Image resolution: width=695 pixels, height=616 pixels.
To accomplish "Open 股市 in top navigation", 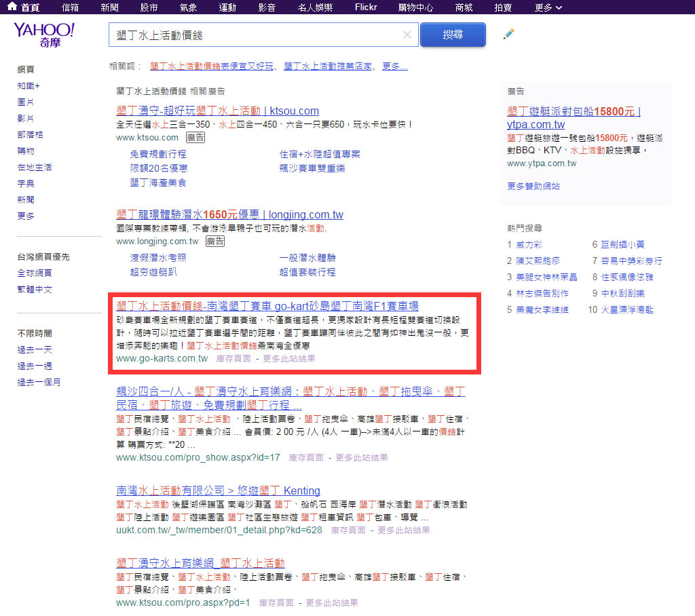I will (149, 7).
